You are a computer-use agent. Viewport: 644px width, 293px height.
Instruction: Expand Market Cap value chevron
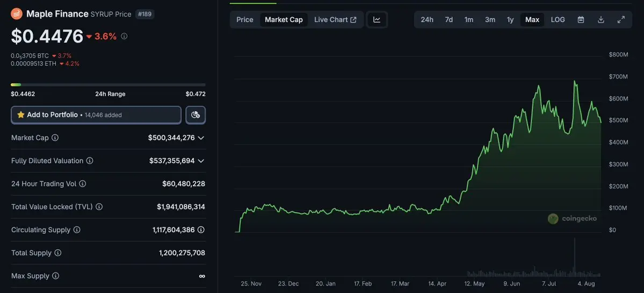tap(201, 138)
